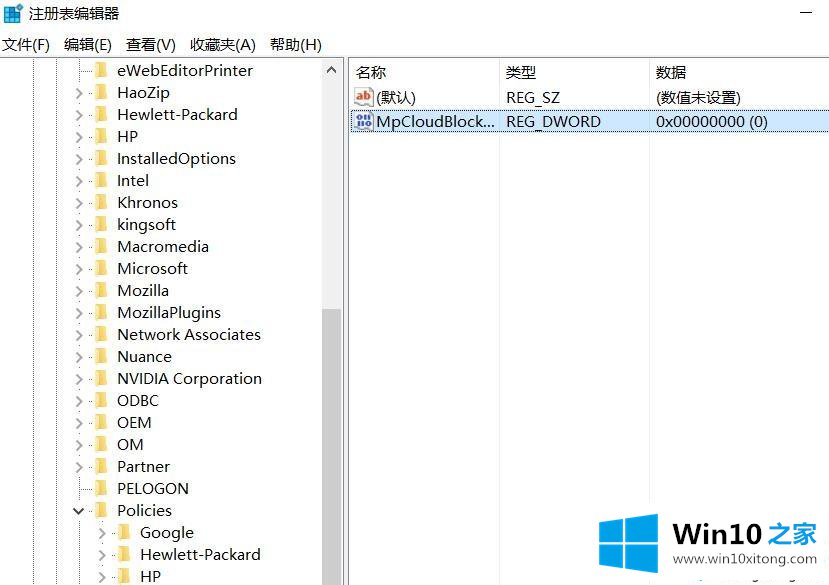
Task: Click the (数值未设置) data cell
Action: coord(698,97)
